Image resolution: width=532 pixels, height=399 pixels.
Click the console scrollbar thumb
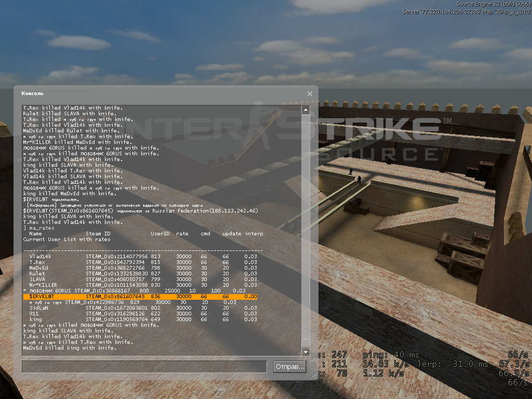coord(305,343)
